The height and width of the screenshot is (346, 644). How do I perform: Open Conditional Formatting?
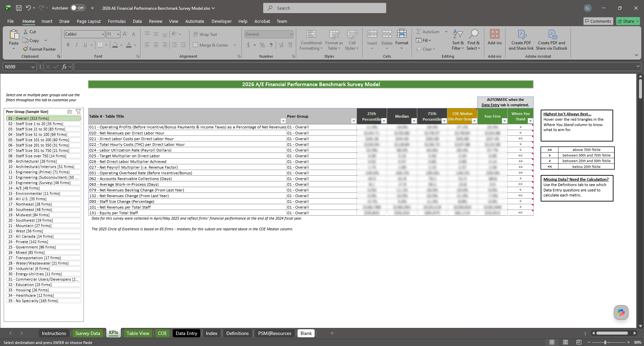(311, 40)
